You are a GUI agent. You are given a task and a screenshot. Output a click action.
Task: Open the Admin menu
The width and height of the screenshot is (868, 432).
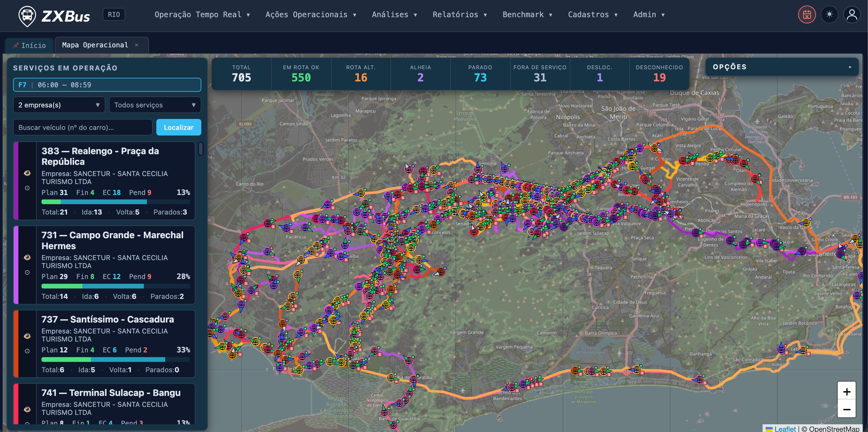coord(649,14)
